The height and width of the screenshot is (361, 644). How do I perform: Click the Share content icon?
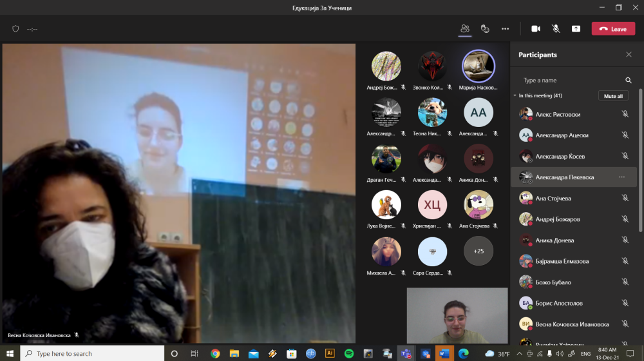click(576, 28)
